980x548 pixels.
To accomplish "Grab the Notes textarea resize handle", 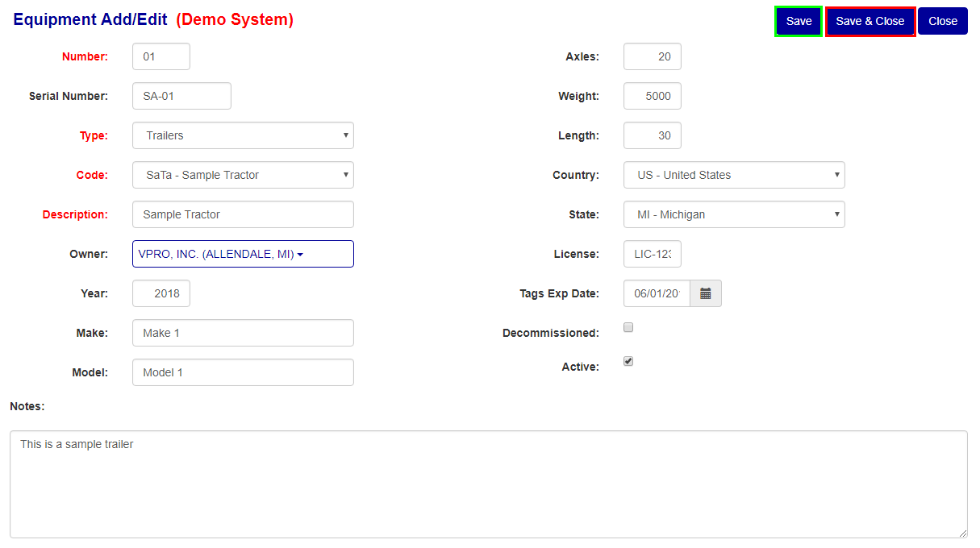I will [962, 533].
